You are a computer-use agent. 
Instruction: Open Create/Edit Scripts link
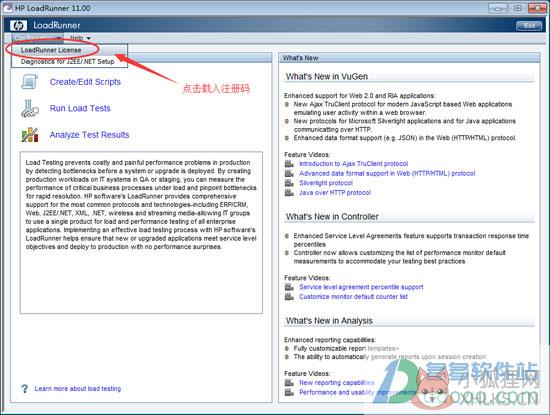85,82
